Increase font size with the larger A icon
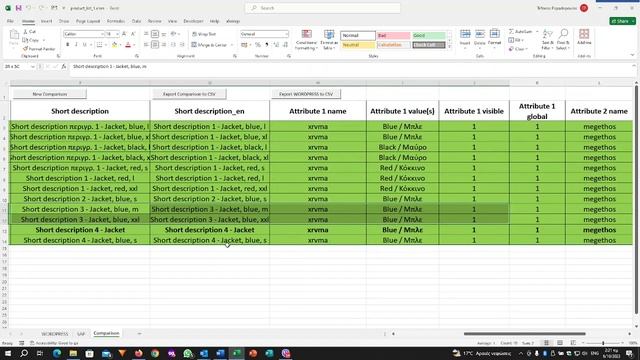Viewport: 640px width, 360px height. (124, 34)
